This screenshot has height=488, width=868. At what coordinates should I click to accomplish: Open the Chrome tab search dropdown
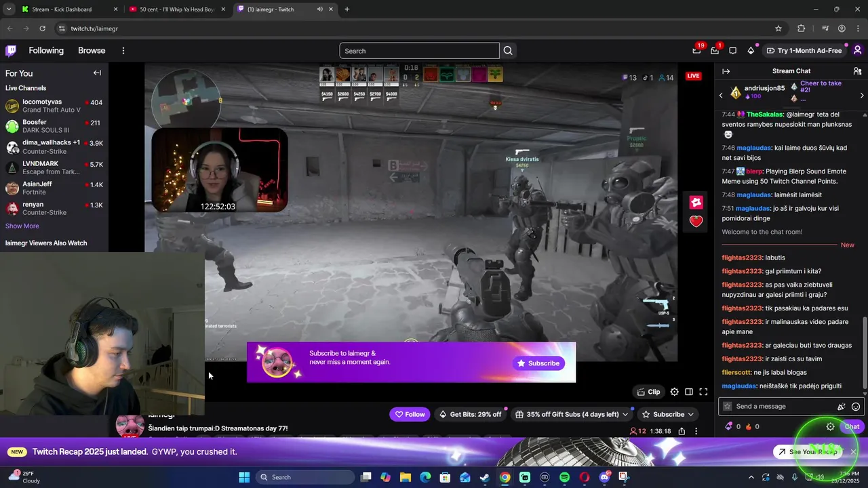9,9
